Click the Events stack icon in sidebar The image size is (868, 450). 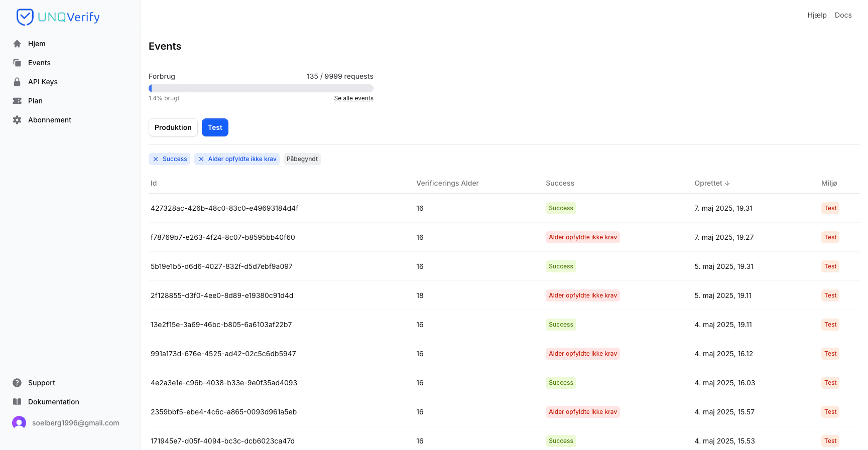(x=17, y=63)
